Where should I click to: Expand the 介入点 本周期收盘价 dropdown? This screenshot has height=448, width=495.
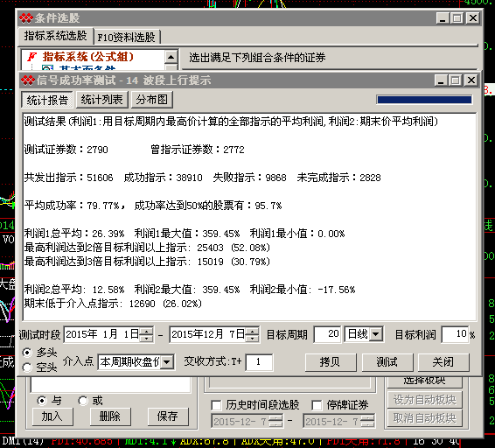[x=167, y=361]
